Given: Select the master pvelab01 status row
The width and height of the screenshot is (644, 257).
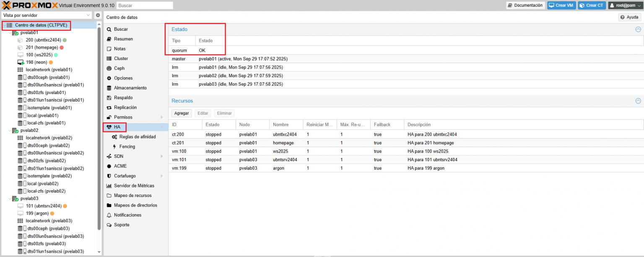Looking at the screenshot, I should point(406,59).
